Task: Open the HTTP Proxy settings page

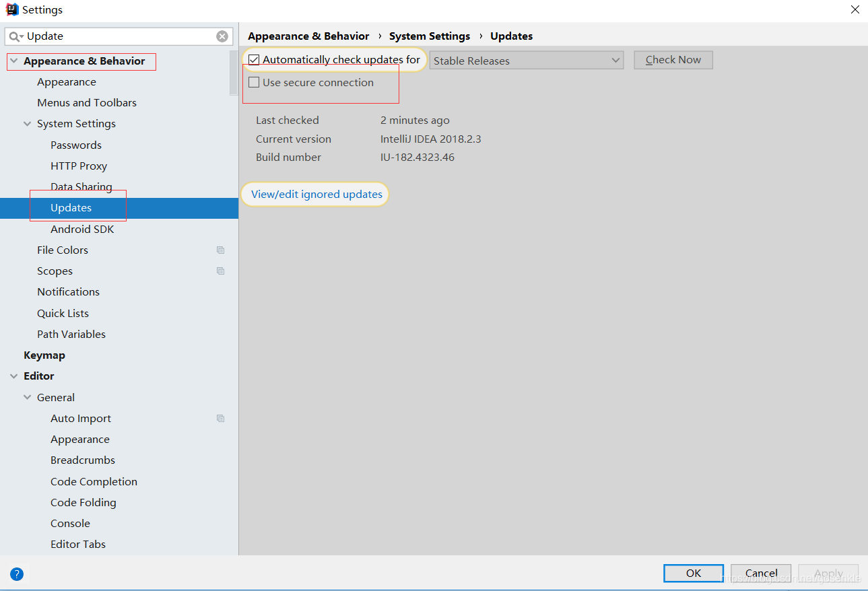Action: (79, 166)
